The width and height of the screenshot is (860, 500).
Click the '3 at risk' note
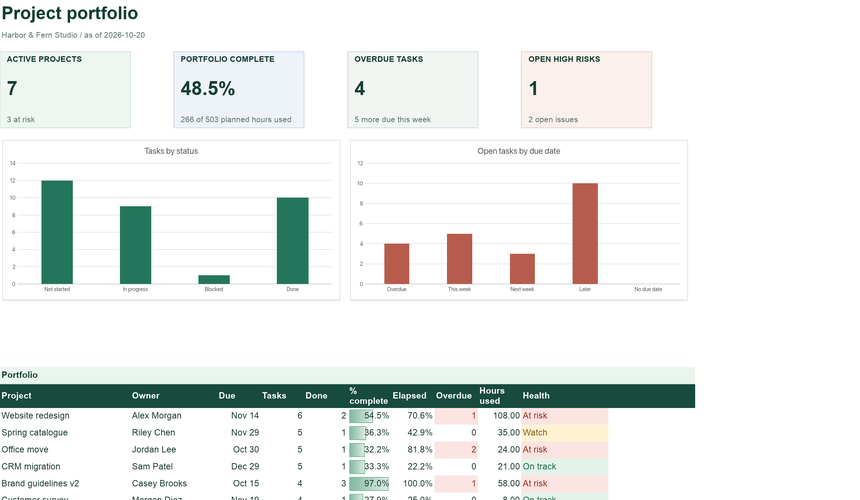(x=21, y=120)
